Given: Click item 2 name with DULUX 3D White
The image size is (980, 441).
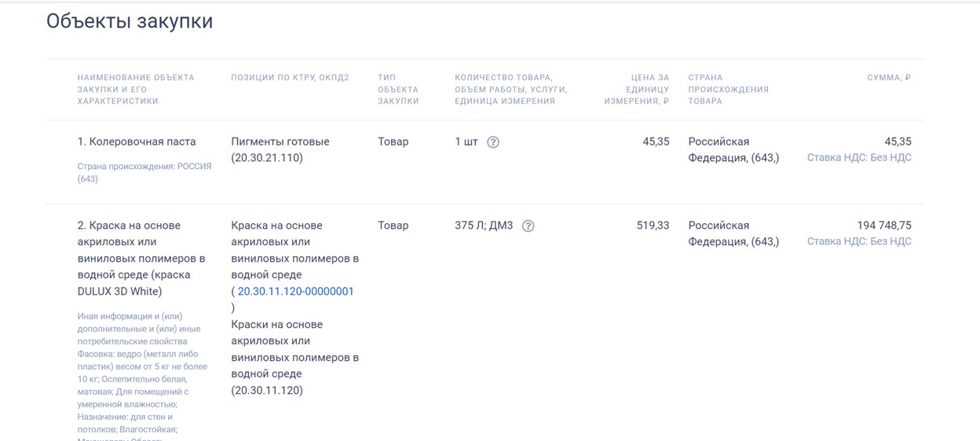Looking at the screenshot, I should click(141, 258).
